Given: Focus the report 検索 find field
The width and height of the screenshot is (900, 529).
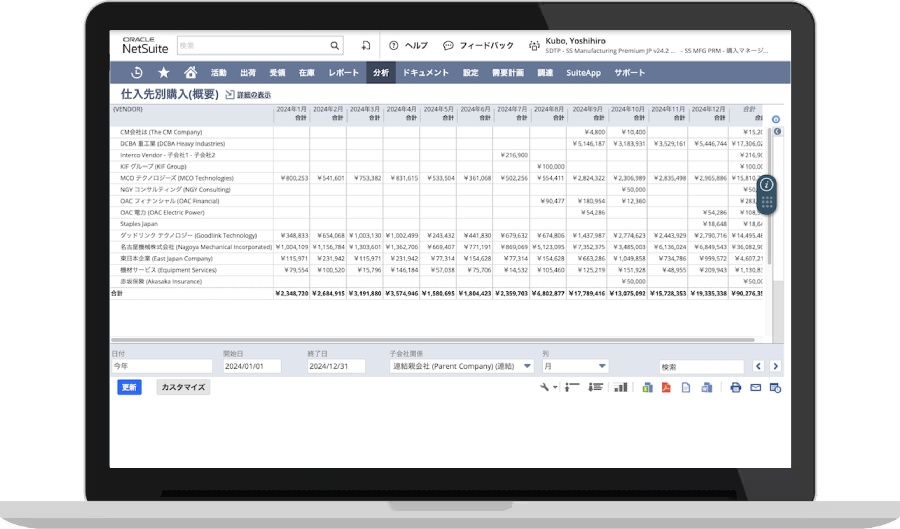Looking at the screenshot, I should [x=701, y=367].
